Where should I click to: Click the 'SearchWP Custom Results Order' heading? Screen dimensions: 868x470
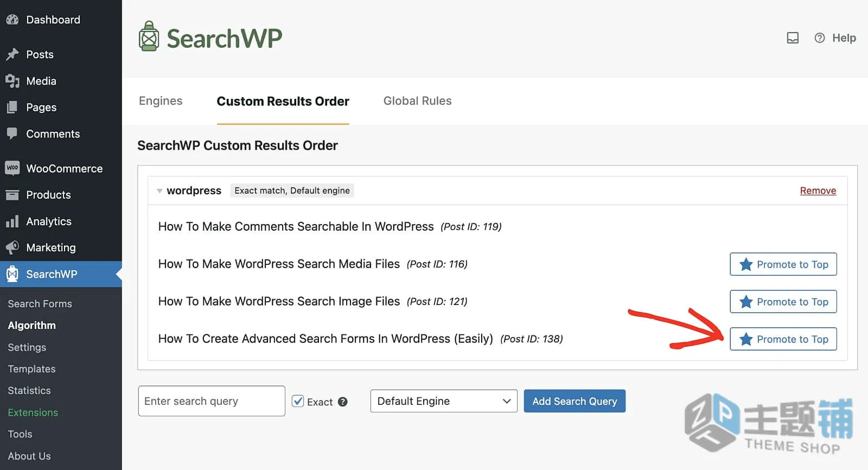[x=238, y=145]
